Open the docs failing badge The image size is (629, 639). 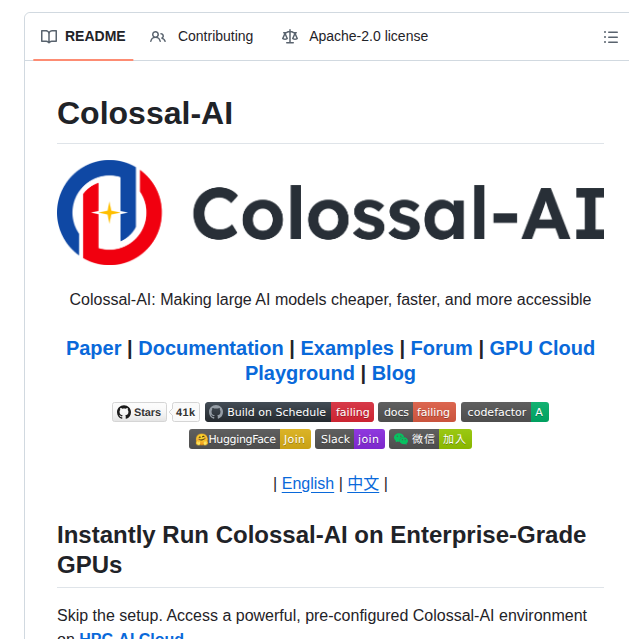[417, 412]
